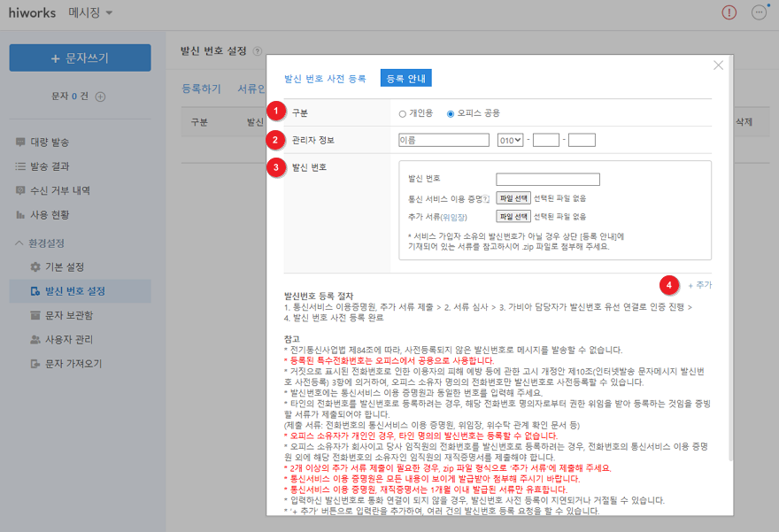Switch to the 등록 안내 tab
This screenshot has height=532, width=779.
click(x=405, y=79)
